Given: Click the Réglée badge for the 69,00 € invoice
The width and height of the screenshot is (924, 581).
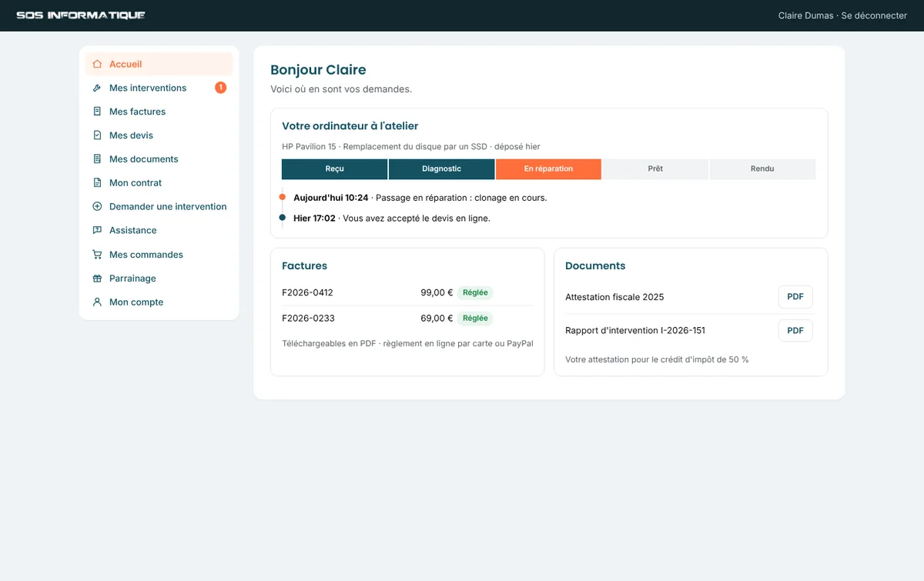Looking at the screenshot, I should click(475, 318).
